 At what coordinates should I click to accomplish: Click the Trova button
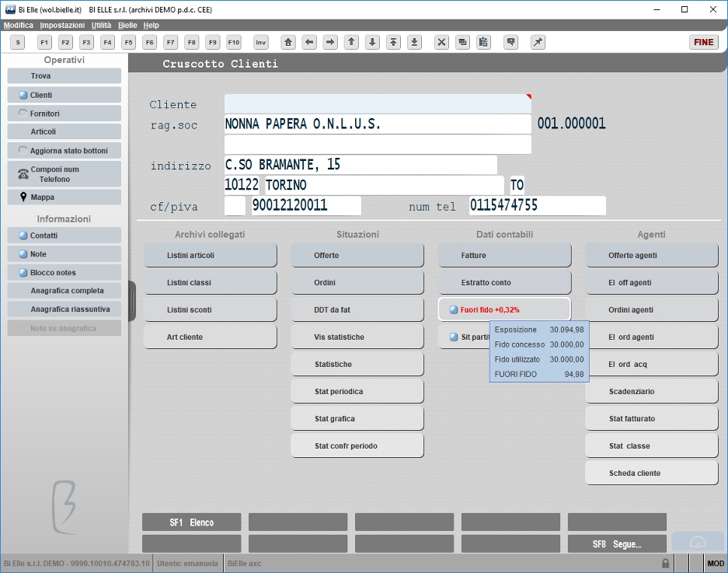[x=64, y=75]
